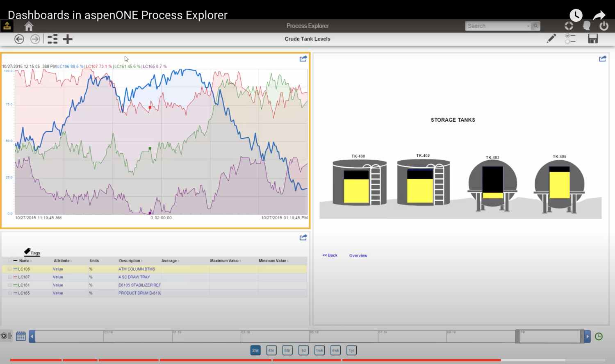Check the LC106 row checkbox
Image resolution: width=615 pixels, height=364 pixels.
10,269
